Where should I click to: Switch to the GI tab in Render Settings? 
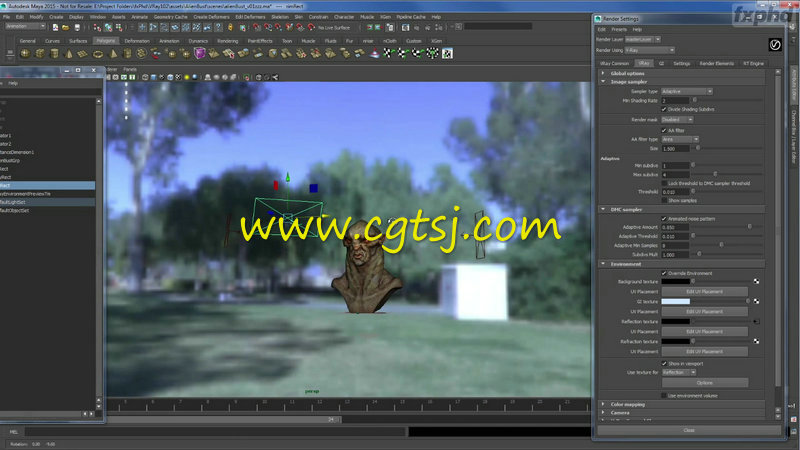click(661, 63)
